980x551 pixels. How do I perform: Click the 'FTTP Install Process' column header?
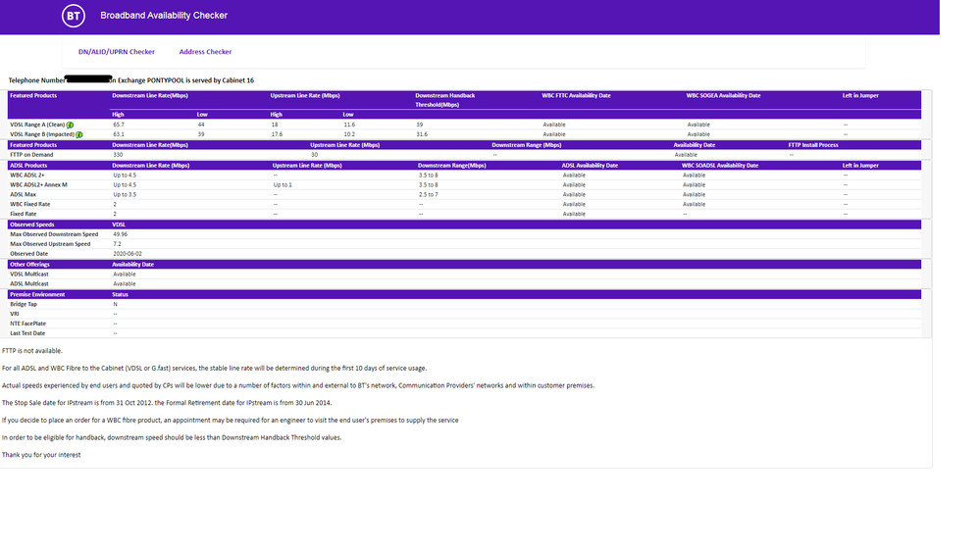(813, 145)
